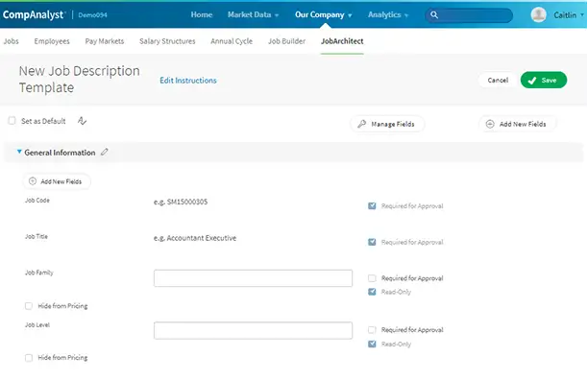588x381 pixels.
Task: Click the Job Family input field
Action: [x=253, y=278]
